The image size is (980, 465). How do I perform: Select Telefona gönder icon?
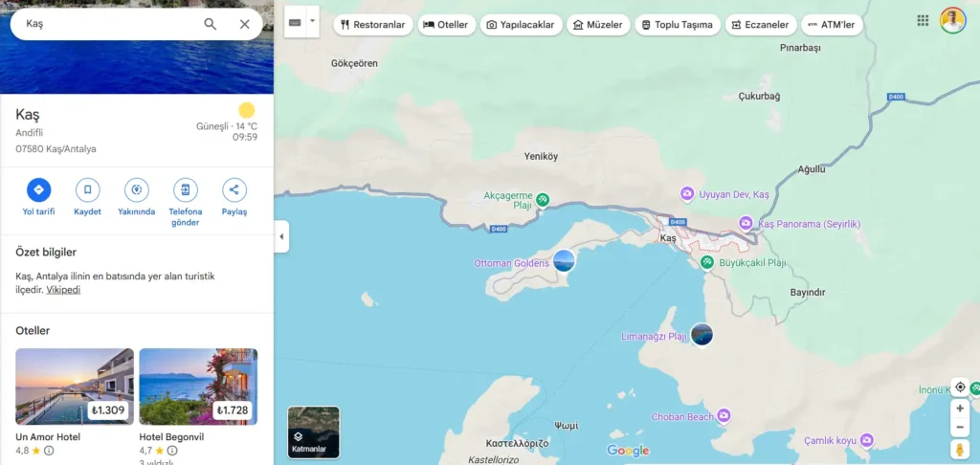coord(186,190)
